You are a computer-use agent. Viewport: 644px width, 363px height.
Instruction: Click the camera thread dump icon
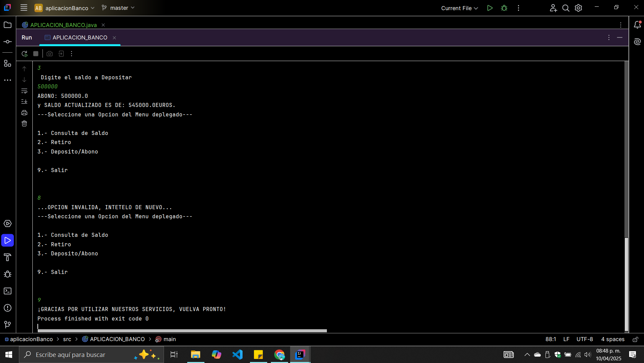pyautogui.click(x=50, y=54)
